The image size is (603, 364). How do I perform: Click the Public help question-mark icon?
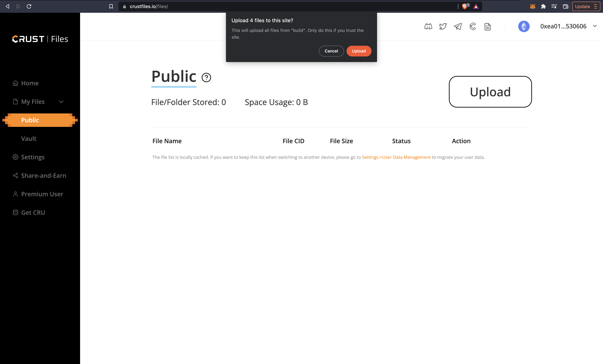coord(206,77)
